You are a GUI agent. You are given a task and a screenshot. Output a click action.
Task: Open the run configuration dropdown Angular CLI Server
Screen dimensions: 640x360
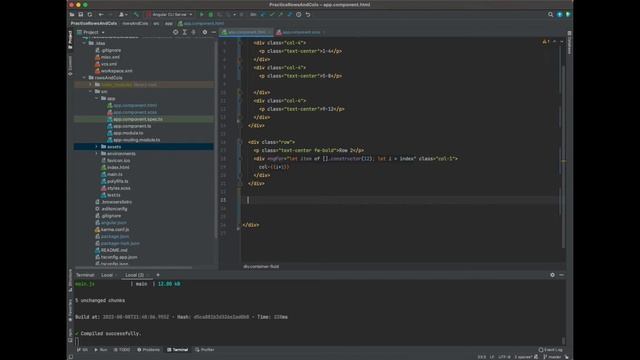[x=170, y=15]
